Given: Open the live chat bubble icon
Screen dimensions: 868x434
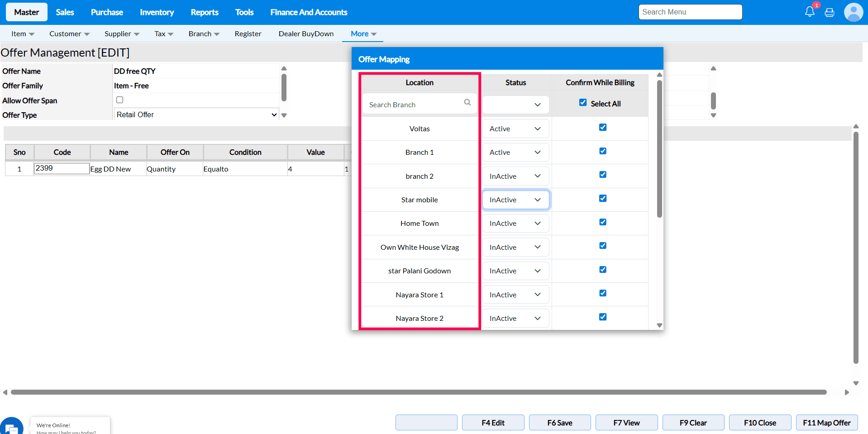Looking at the screenshot, I should click(x=12, y=427).
